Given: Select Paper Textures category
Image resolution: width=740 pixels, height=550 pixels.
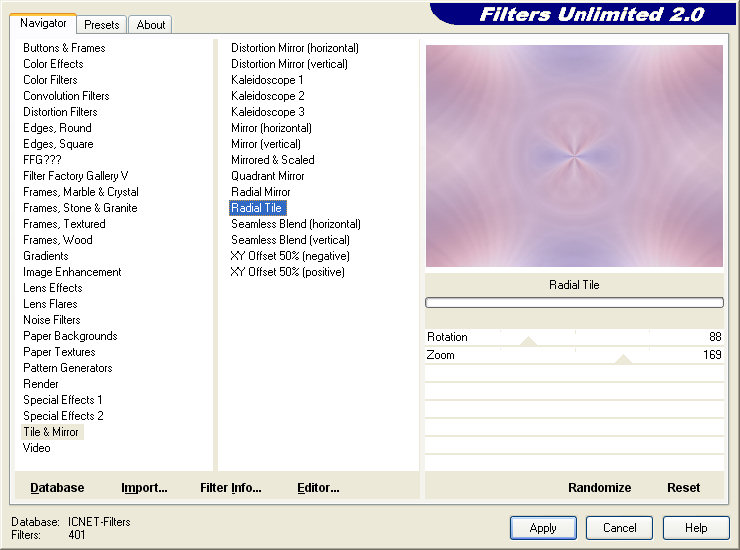Looking at the screenshot, I should point(59,352).
